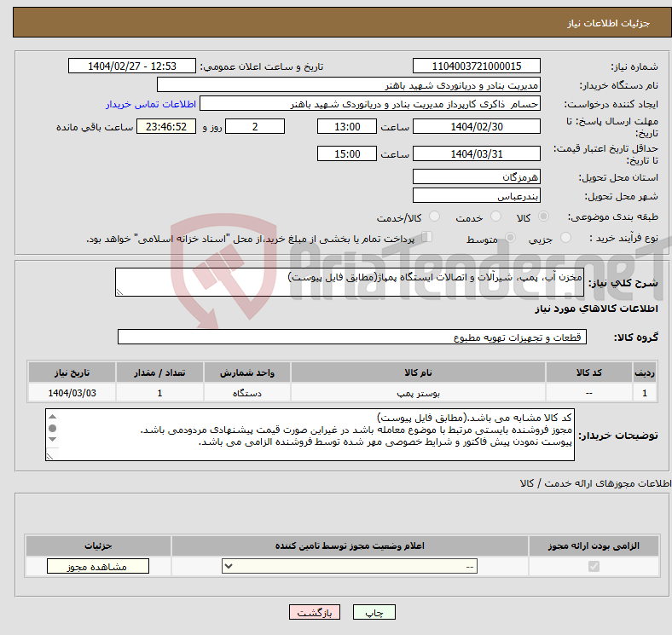Select the جزیی purchase type radio
The height and width of the screenshot is (635, 672).
pyautogui.click(x=565, y=237)
